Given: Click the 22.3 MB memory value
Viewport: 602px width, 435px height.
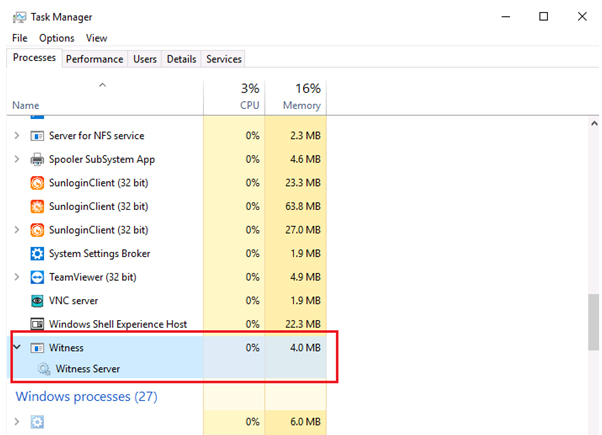Looking at the screenshot, I should [x=303, y=324].
